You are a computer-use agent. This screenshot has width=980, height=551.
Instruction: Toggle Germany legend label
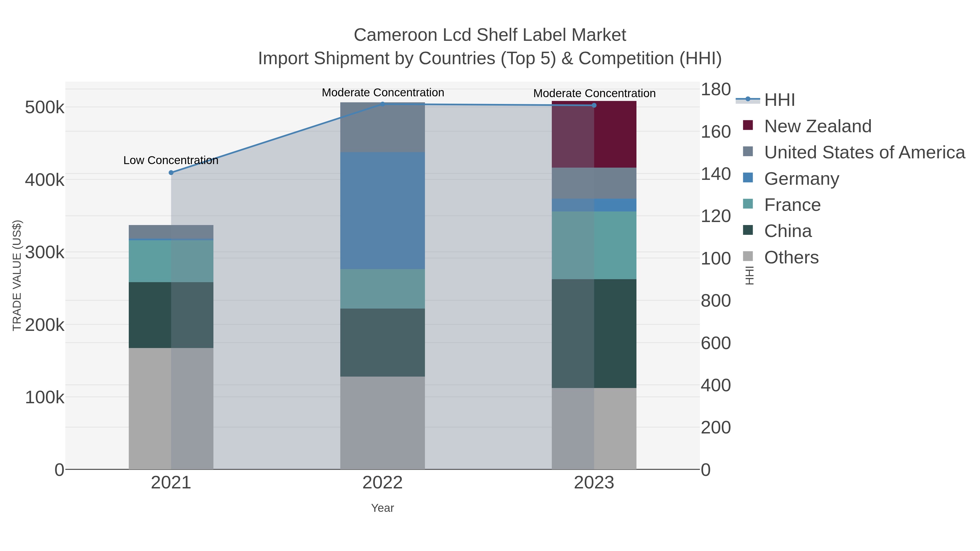click(x=802, y=178)
